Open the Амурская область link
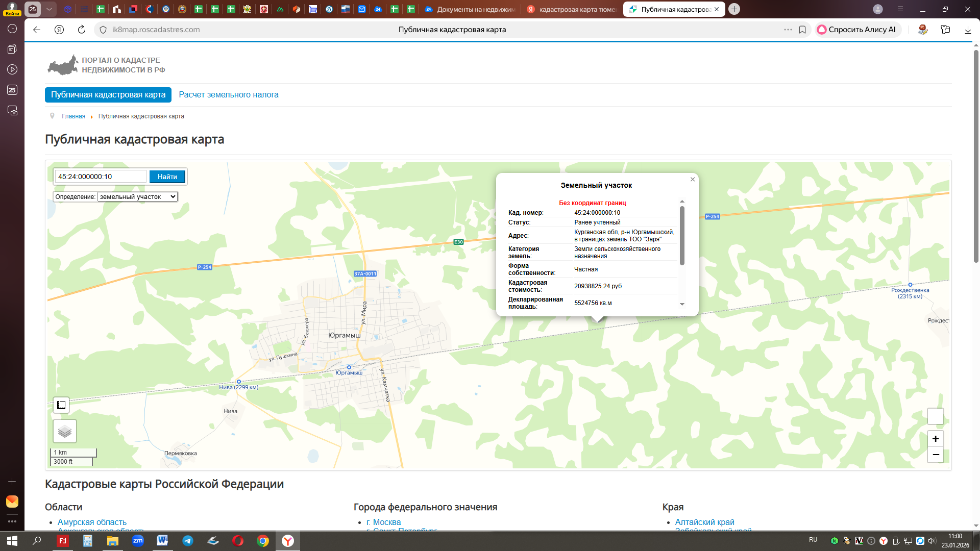Viewport: 980px width, 551px height. click(92, 522)
